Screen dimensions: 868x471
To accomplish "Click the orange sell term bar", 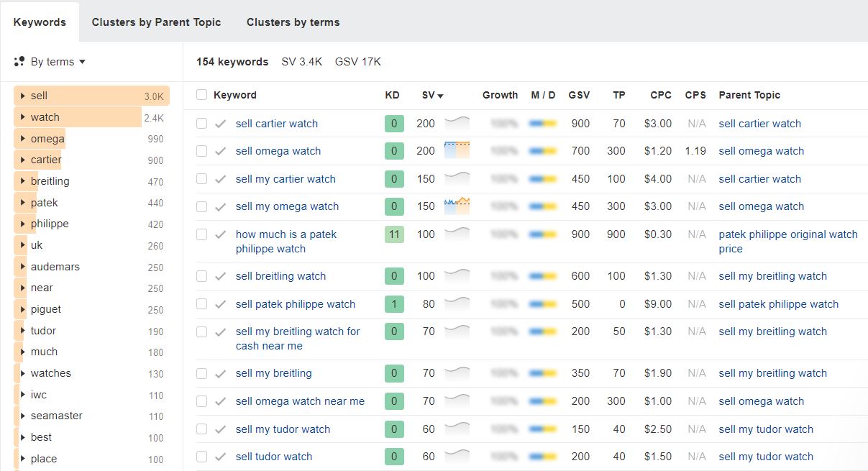I will click(x=91, y=96).
